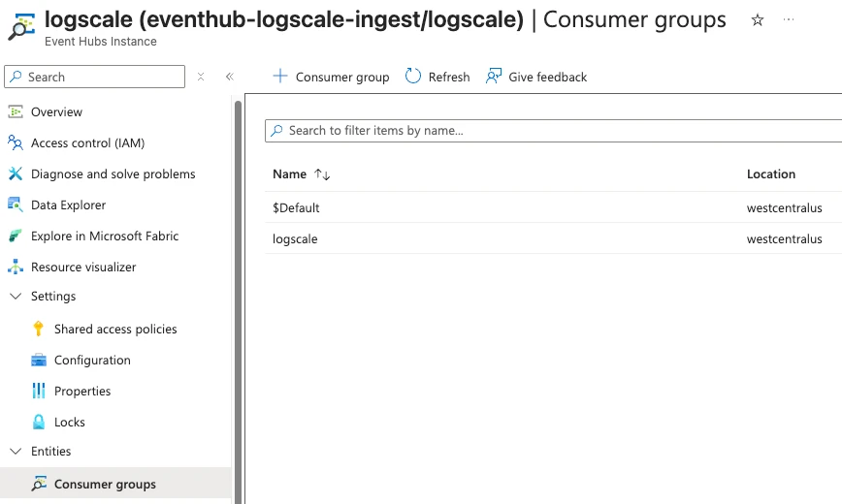842x504 pixels.
Task: Click the Give feedback person icon
Action: (494, 77)
